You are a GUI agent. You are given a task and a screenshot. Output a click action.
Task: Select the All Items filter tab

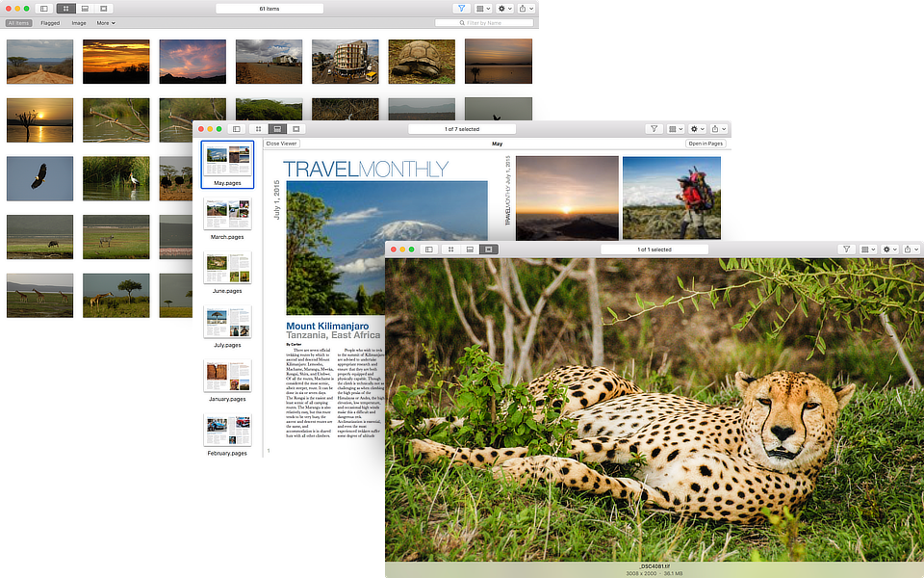tap(18, 22)
